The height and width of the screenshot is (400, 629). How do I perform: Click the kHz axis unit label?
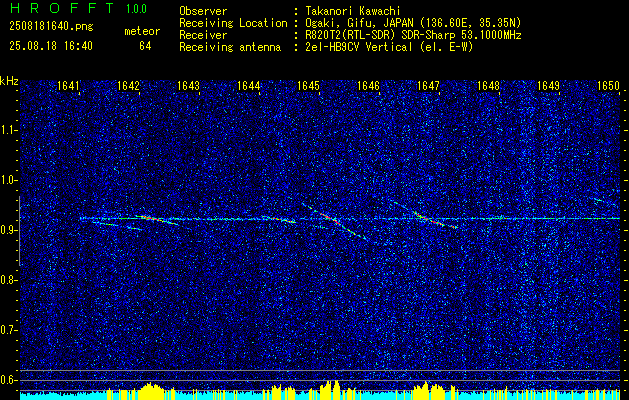[9, 81]
